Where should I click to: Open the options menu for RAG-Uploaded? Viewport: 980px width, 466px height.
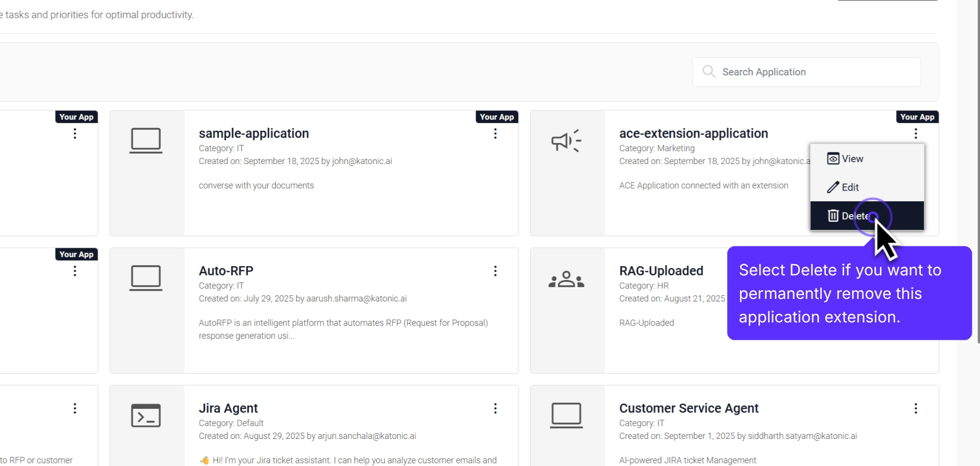916,271
